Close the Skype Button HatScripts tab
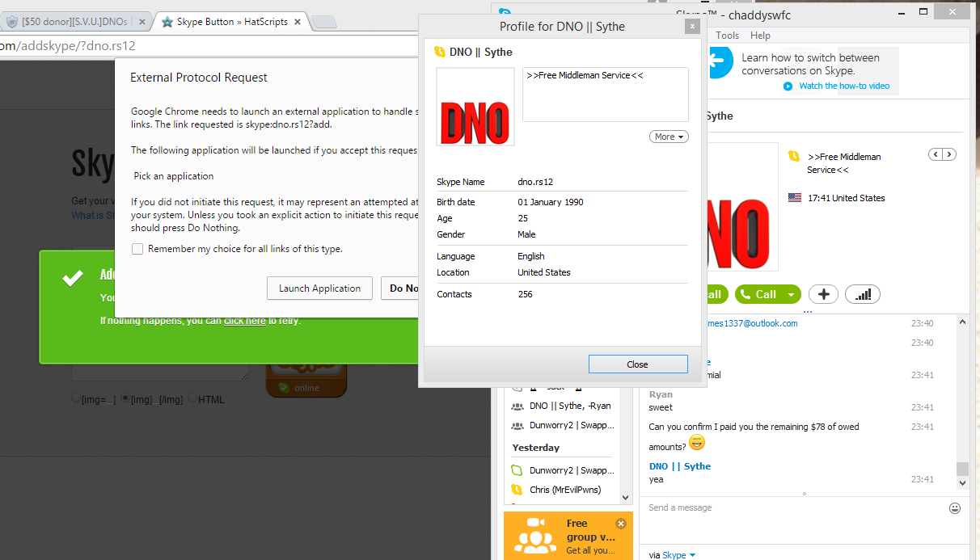This screenshot has width=980, height=560. 299,22
